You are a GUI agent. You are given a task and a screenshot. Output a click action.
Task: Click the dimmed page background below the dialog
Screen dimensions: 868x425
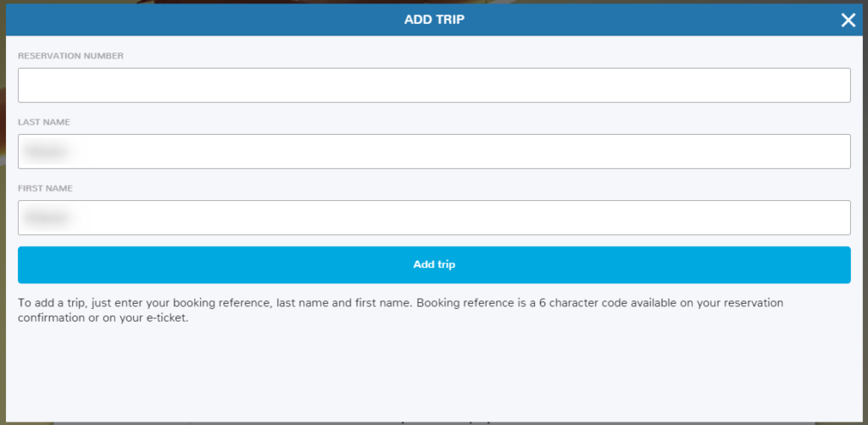[434, 423]
